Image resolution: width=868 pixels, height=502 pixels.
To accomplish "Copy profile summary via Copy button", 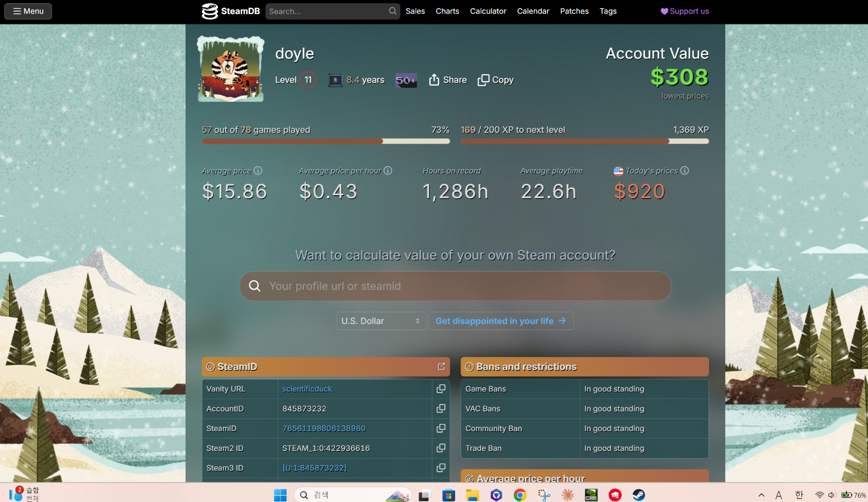I will 495,80.
